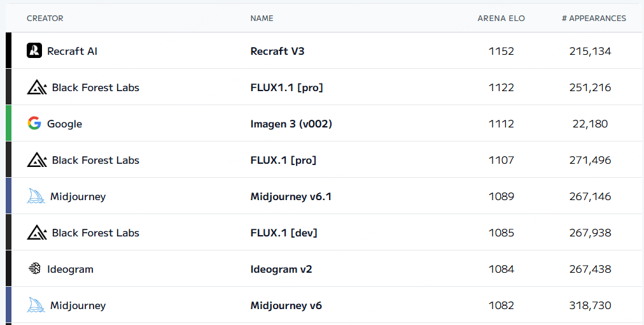Click Midjourney sailboat icon in v6.1 row

pyautogui.click(x=36, y=196)
